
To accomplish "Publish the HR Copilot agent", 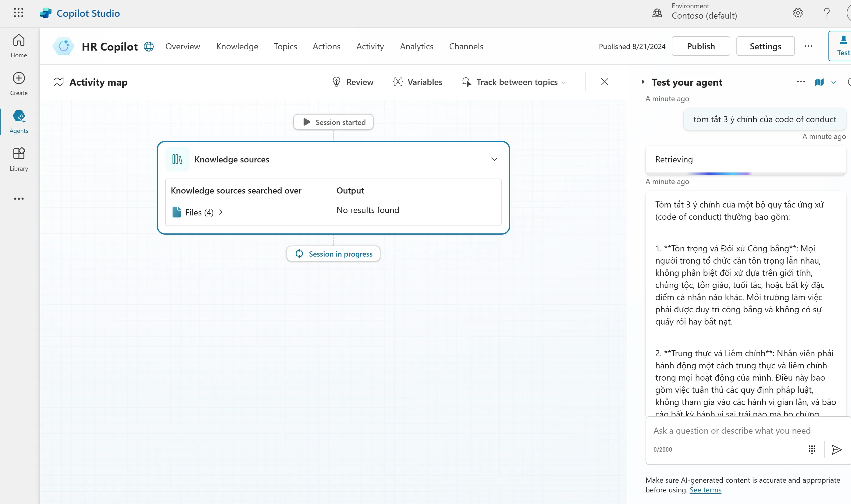I will (700, 46).
